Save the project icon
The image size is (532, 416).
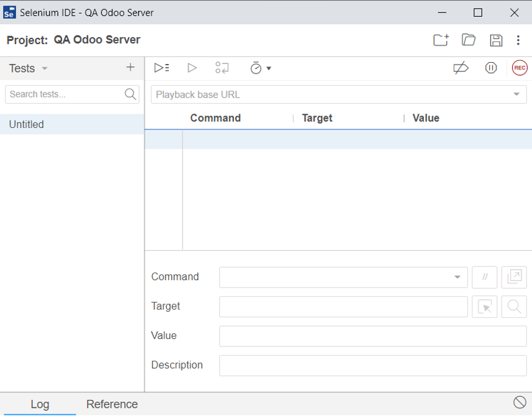(x=496, y=40)
